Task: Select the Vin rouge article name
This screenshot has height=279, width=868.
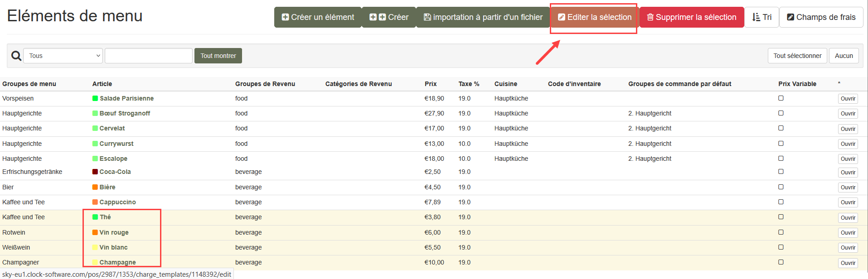Action: coord(114,232)
